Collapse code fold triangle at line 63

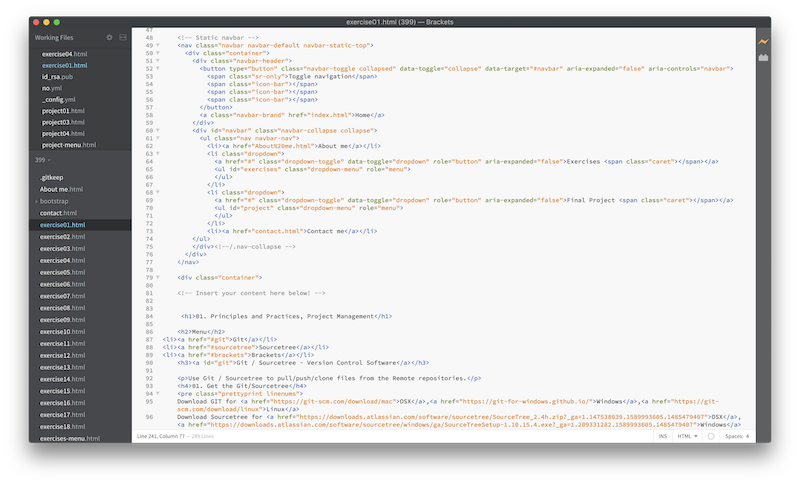(x=158, y=153)
